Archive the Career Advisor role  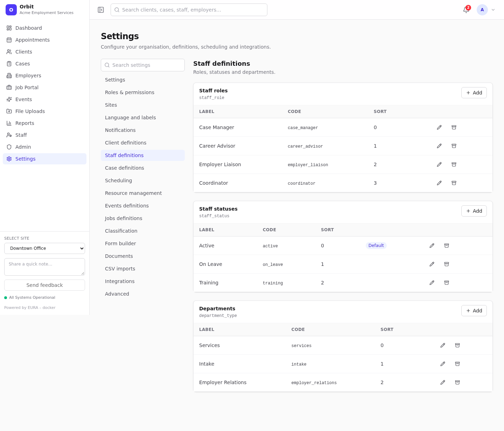click(454, 146)
